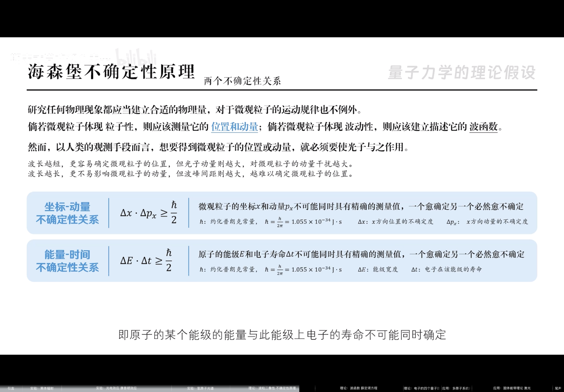Click the title 海森堡不确定性原理
The width and height of the screenshot is (564, 392).
pyautogui.click(x=111, y=72)
